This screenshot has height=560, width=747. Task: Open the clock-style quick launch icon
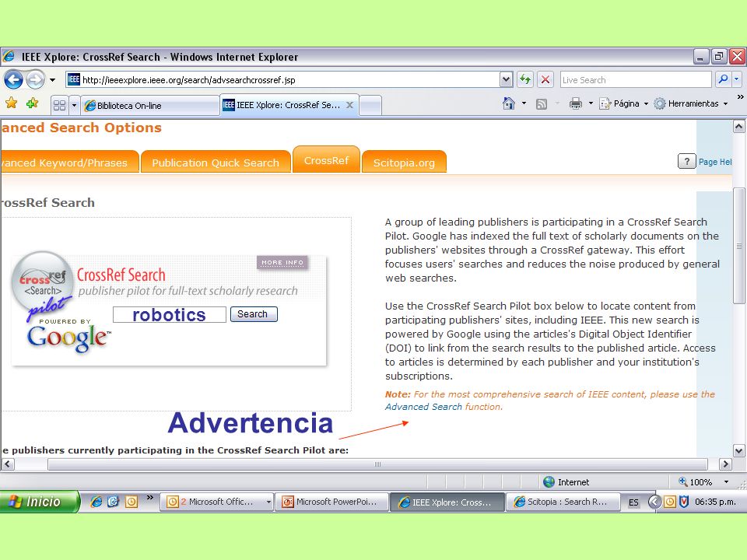click(x=132, y=502)
